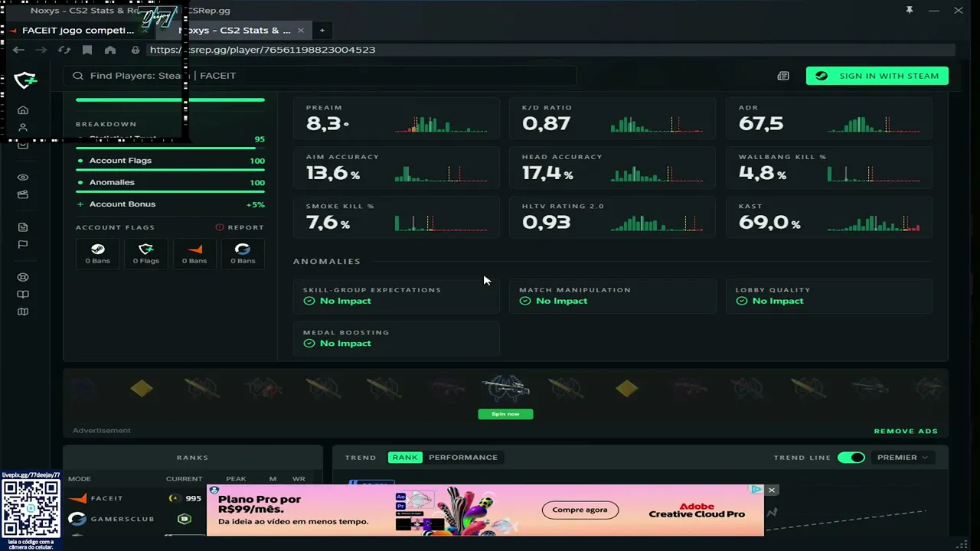This screenshot has height=551, width=980.
Task: Click the Preaim 8,3 stat card
Action: coord(397,119)
